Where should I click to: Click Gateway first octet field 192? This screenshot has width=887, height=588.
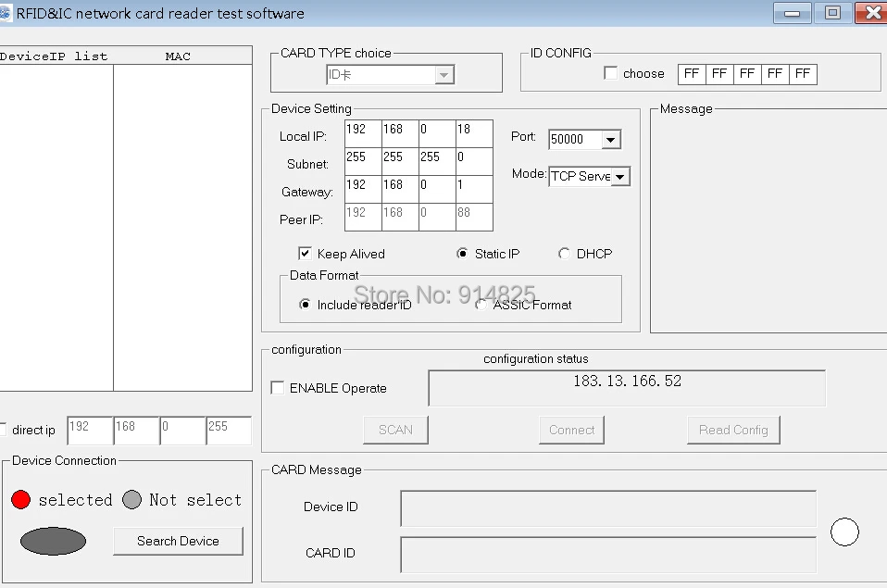363,189
